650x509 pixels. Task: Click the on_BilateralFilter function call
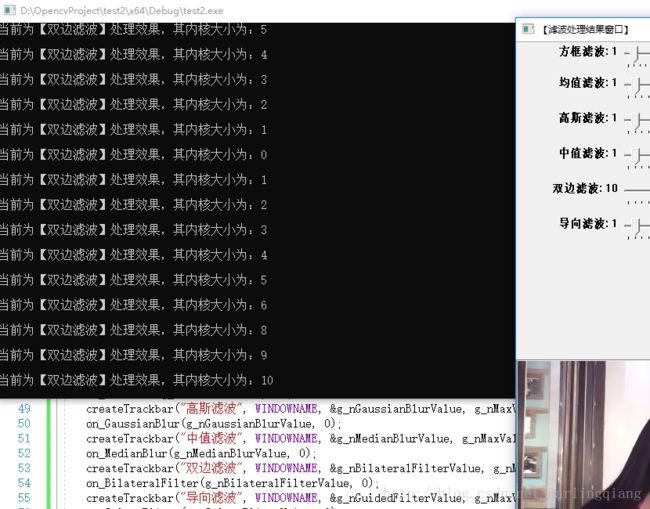tap(233, 483)
